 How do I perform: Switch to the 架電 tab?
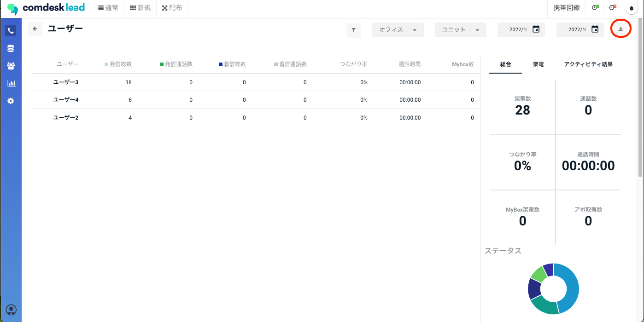tap(538, 64)
